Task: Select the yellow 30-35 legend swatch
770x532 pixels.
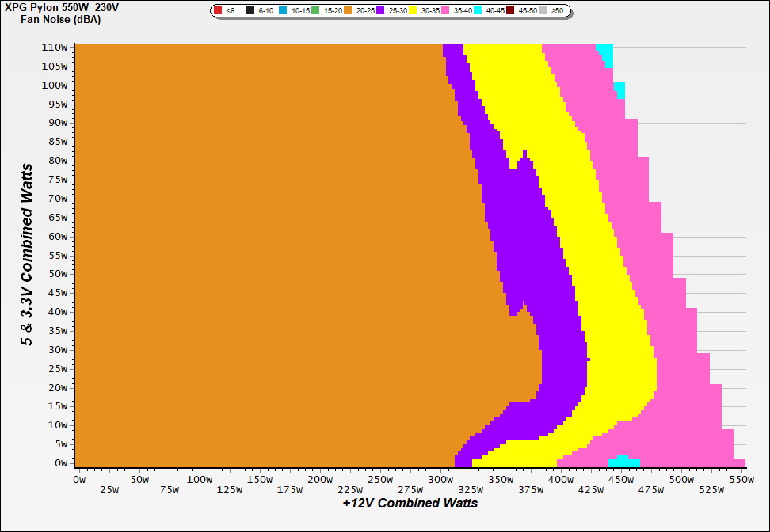Action: [413, 11]
